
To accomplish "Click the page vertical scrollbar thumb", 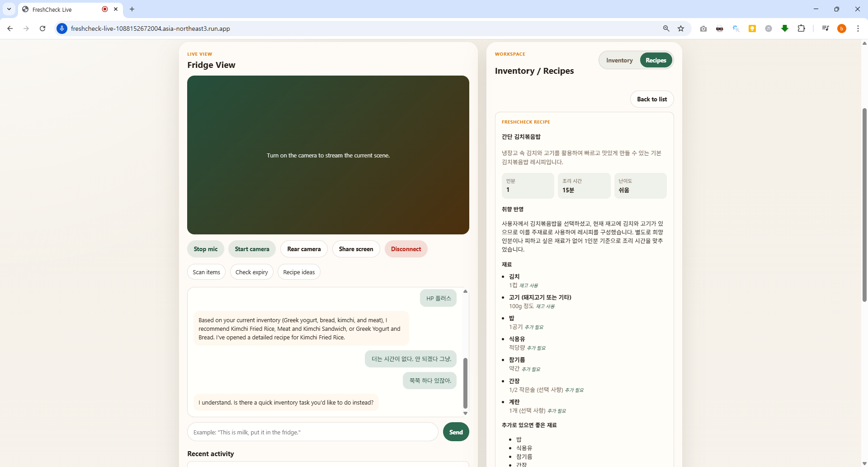I will (x=864, y=205).
